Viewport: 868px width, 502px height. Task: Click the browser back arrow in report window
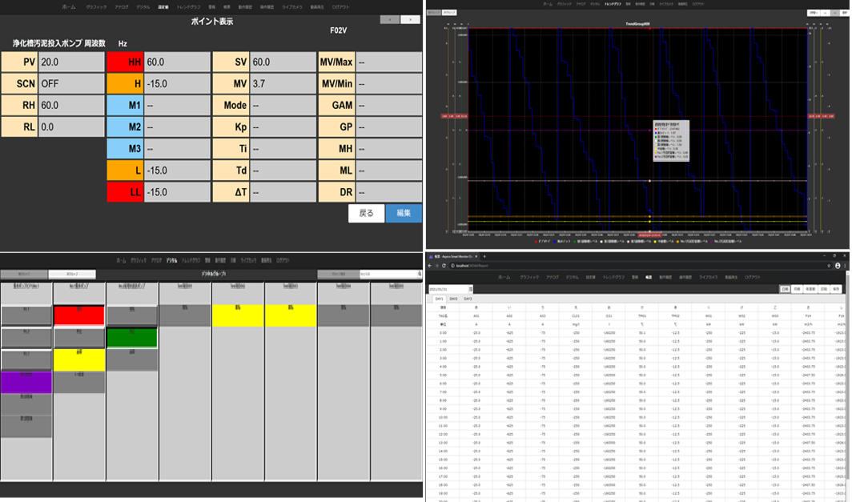[x=429, y=266]
